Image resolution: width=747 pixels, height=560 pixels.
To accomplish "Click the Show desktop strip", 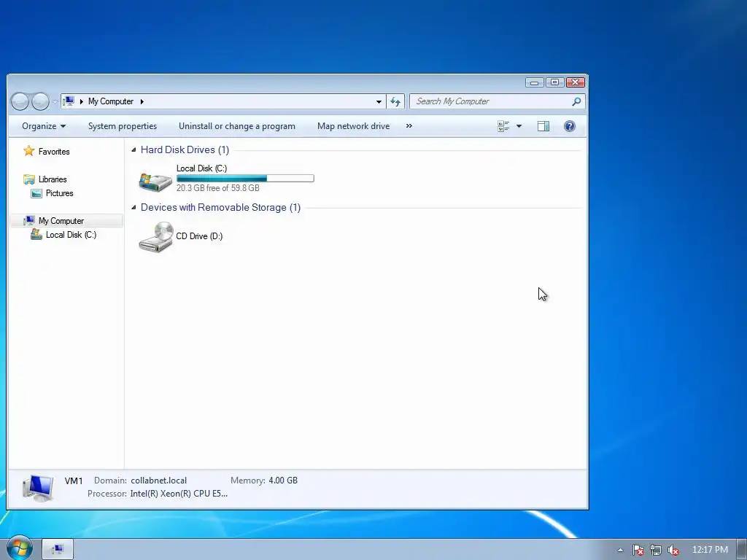I will click(742, 550).
